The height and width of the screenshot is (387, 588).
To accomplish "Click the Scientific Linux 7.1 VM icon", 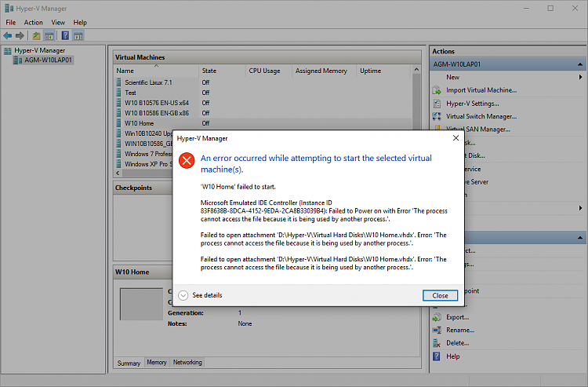I will tap(119, 82).
